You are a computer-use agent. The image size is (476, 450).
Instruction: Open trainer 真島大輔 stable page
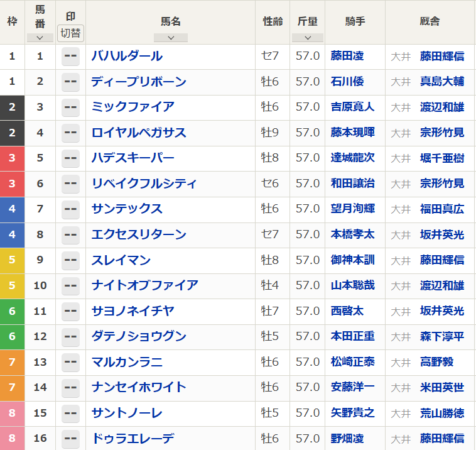442,82
